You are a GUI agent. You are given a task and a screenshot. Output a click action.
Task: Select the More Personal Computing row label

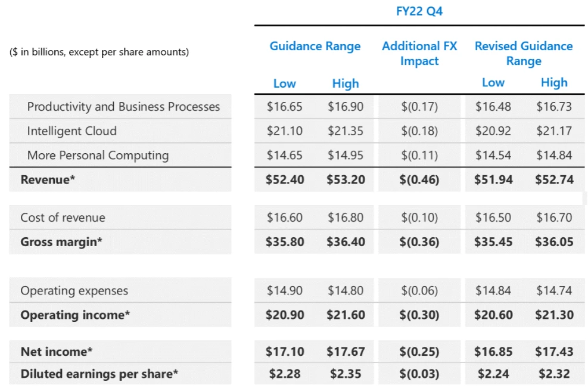coord(98,156)
